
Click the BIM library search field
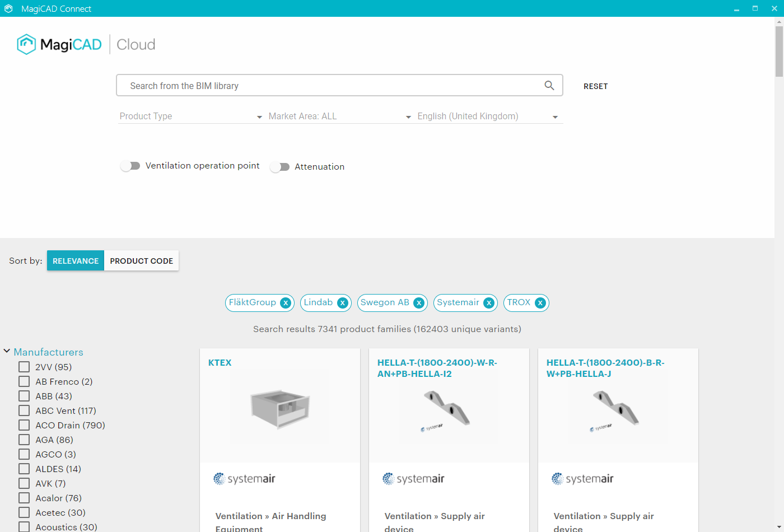coord(339,85)
